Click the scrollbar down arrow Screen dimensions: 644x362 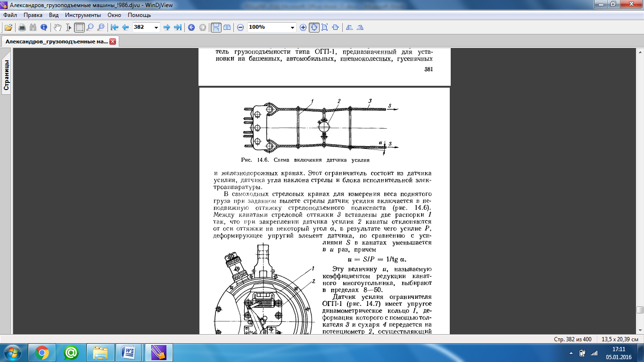pyautogui.click(x=640, y=331)
